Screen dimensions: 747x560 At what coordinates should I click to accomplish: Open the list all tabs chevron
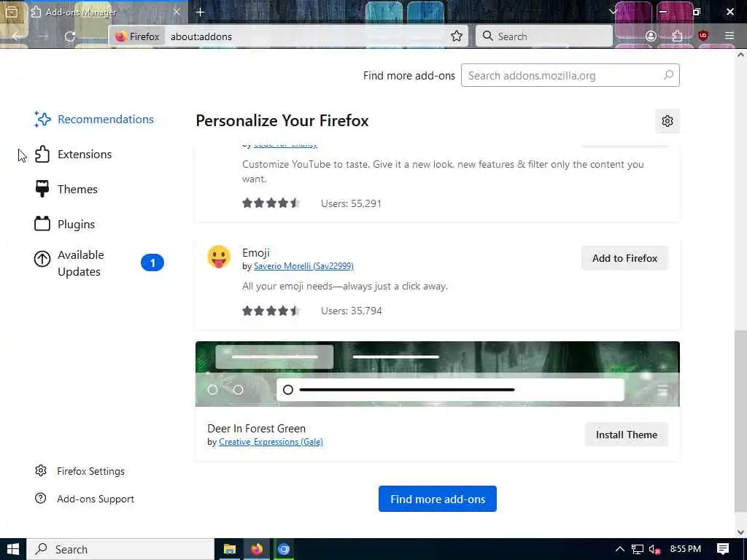[x=613, y=12]
